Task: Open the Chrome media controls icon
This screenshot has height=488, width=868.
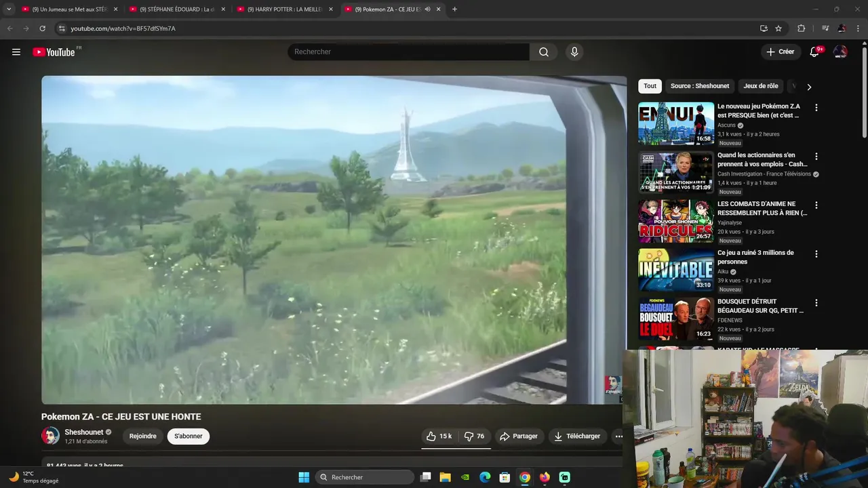Action: coord(825,28)
